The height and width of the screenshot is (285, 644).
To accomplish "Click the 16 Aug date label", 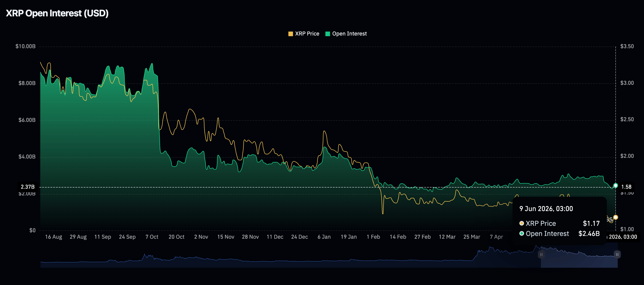I will pyautogui.click(x=54, y=237).
